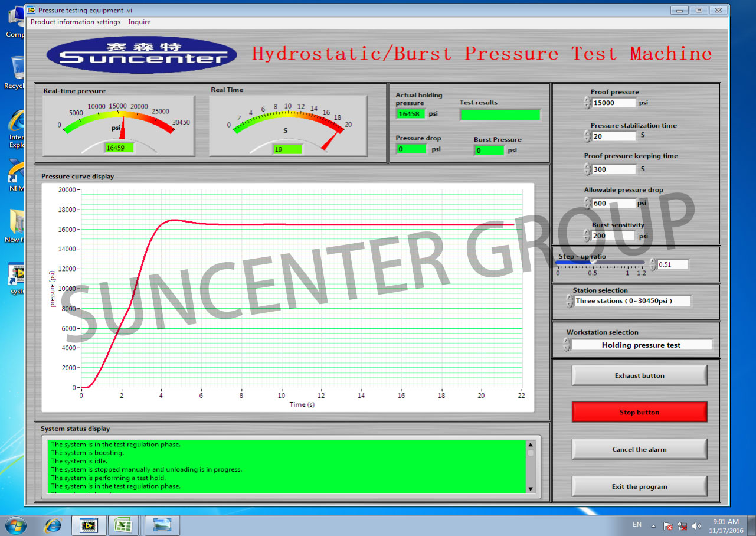The height and width of the screenshot is (536, 756).
Task: Click the EN language indicator
Action: [x=637, y=524]
